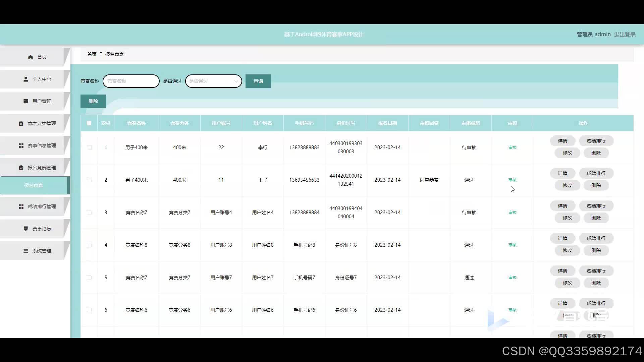The image size is (644, 362).
Task: Click 审核 link for row 3 用户姓名4
Action: [512, 213]
